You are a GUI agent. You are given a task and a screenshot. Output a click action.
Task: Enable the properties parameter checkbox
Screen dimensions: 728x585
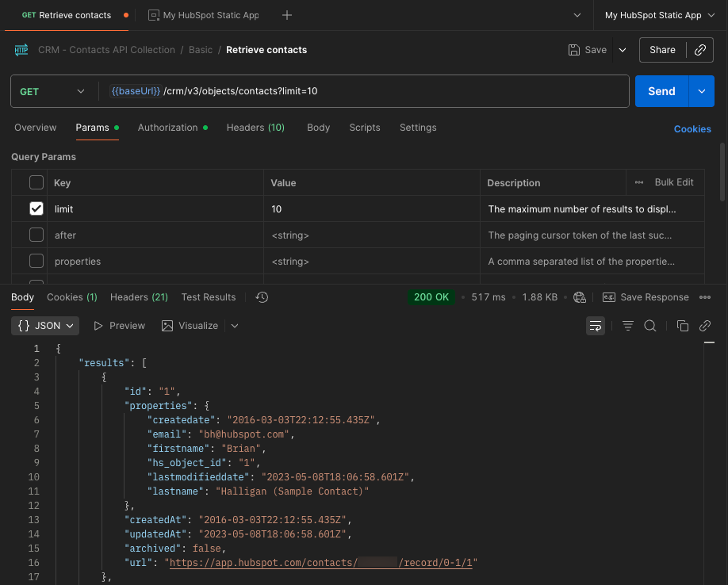coord(36,261)
